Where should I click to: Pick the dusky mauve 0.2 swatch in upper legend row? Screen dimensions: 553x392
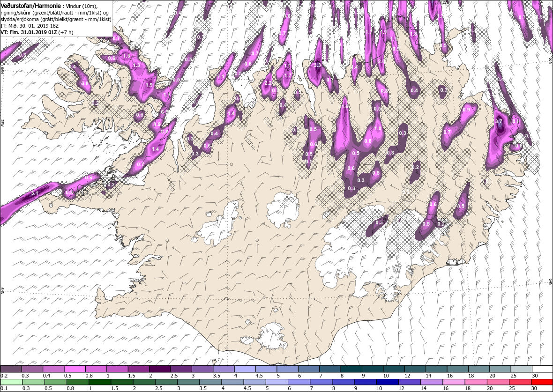point(11,369)
